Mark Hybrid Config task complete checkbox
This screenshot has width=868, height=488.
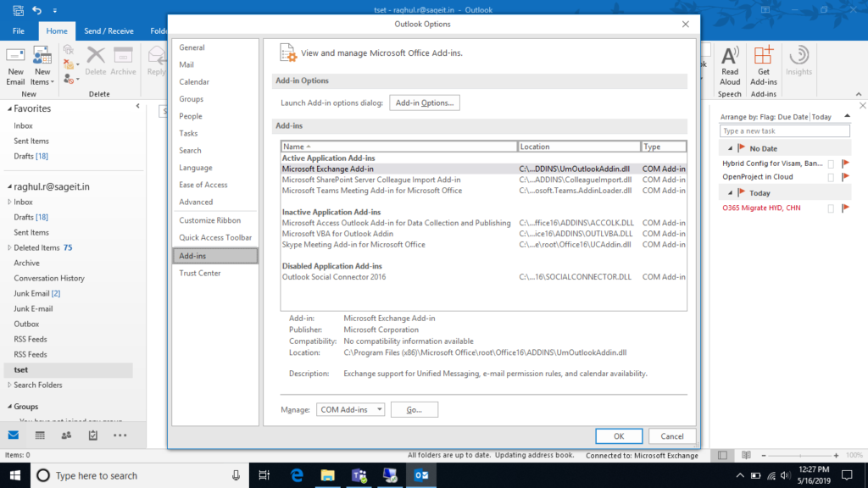click(x=831, y=164)
